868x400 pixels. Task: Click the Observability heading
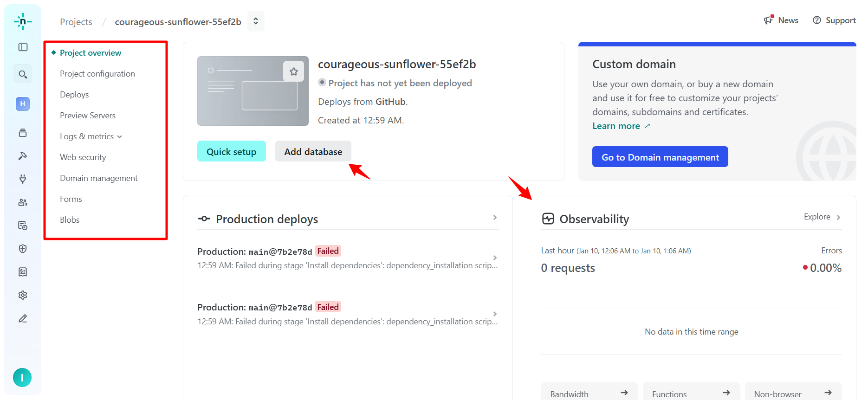coord(594,219)
